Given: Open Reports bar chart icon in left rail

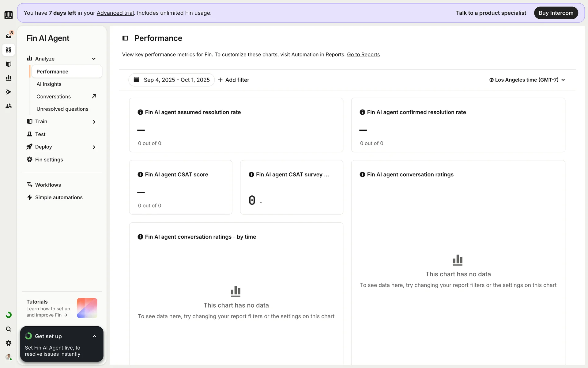Looking at the screenshot, I should [9, 78].
